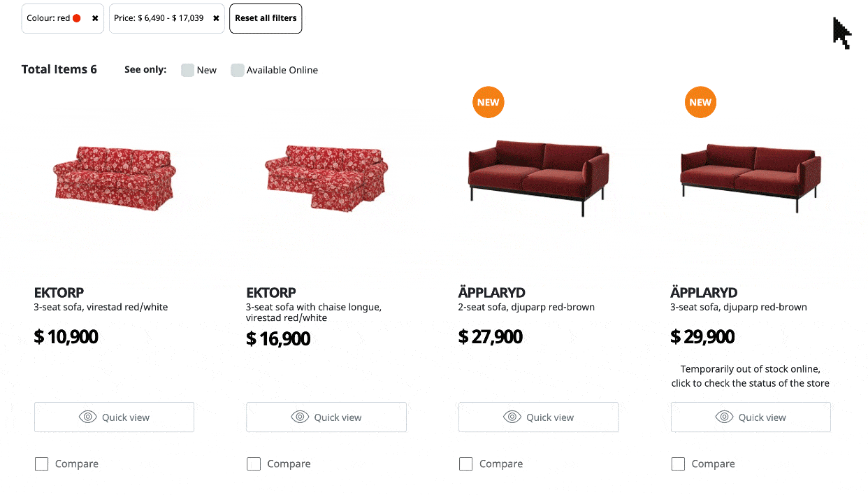Remove the price range filter

(x=216, y=18)
